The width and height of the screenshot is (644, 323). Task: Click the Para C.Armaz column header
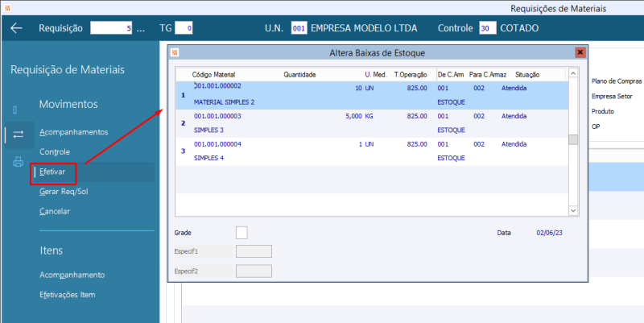(x=488, y=75)
